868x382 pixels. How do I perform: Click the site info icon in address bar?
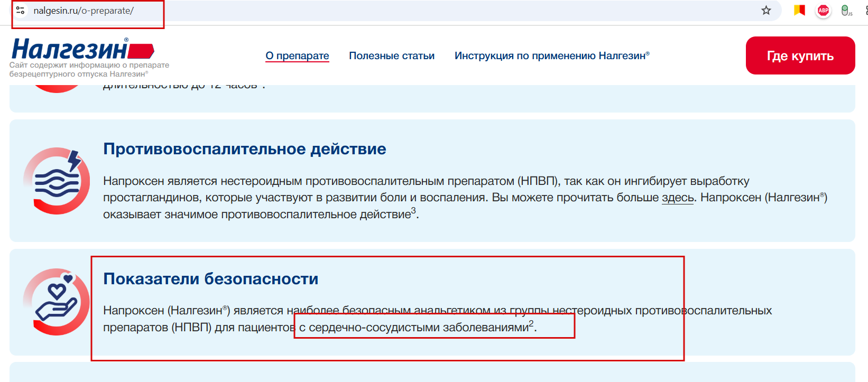(20, 10)
